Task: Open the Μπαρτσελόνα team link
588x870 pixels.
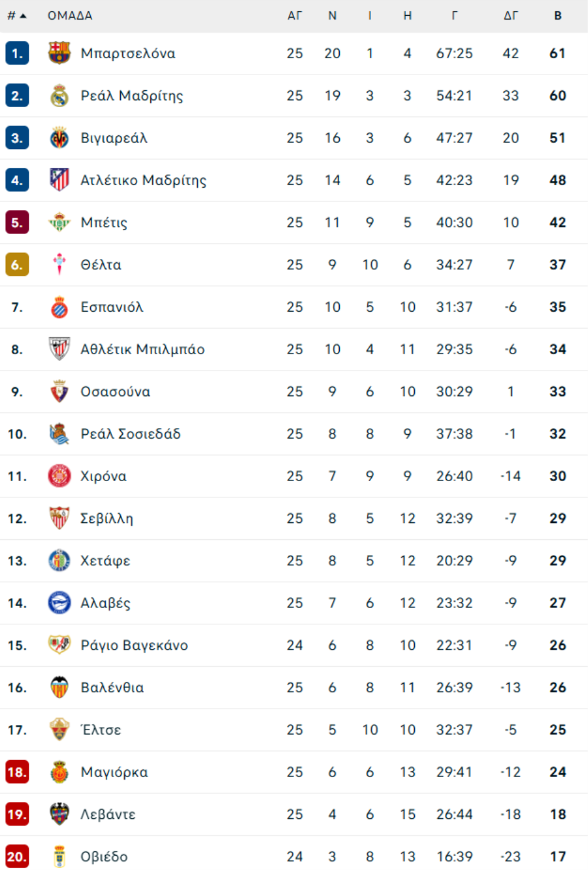Action: [128, 54]
